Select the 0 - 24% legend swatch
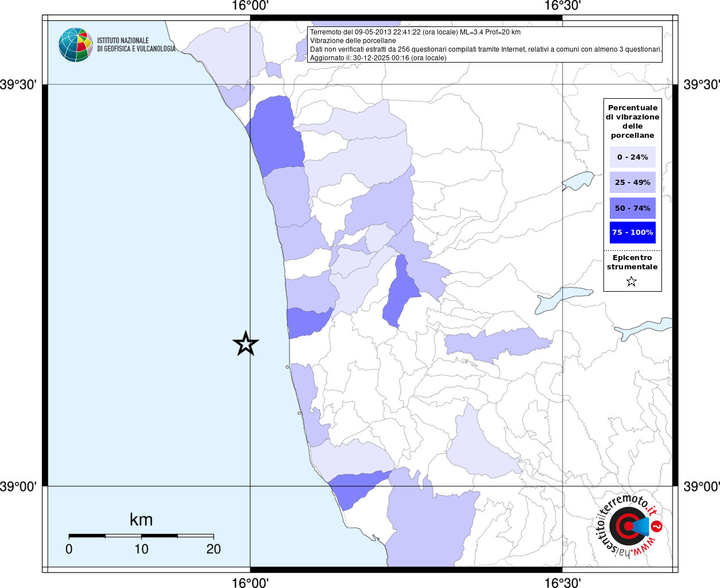 (x=632, y=157)
